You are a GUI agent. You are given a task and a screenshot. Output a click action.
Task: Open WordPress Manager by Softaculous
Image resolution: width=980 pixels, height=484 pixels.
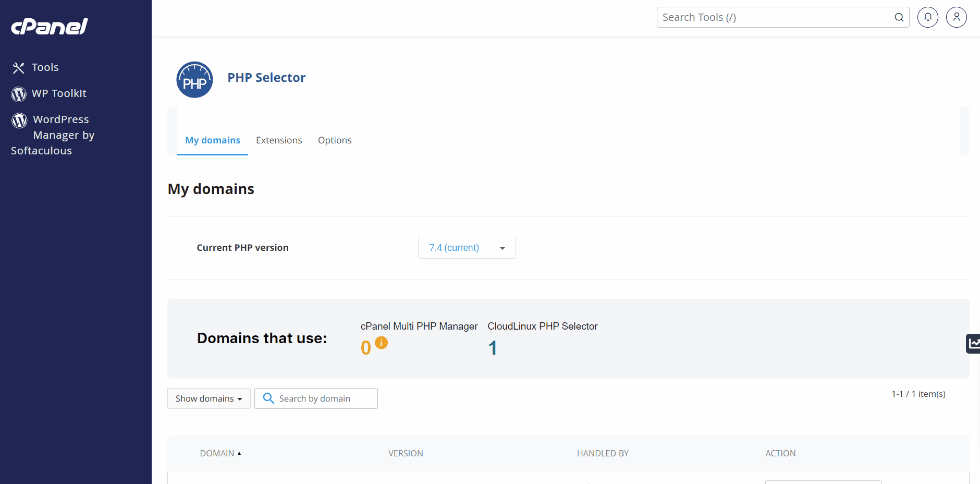(x=53, y=135)
